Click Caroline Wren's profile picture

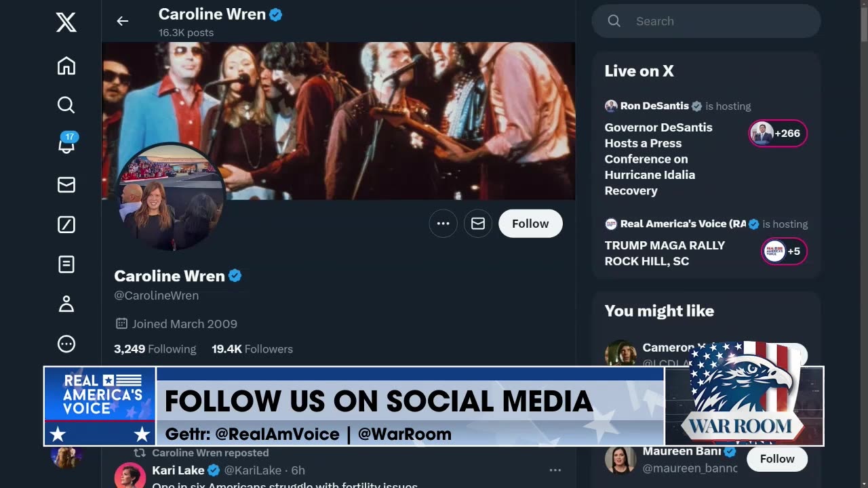(170, 197)
